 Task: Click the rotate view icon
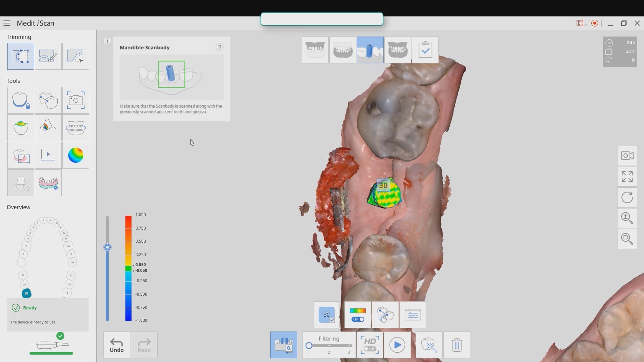click(x=627, y=197)
